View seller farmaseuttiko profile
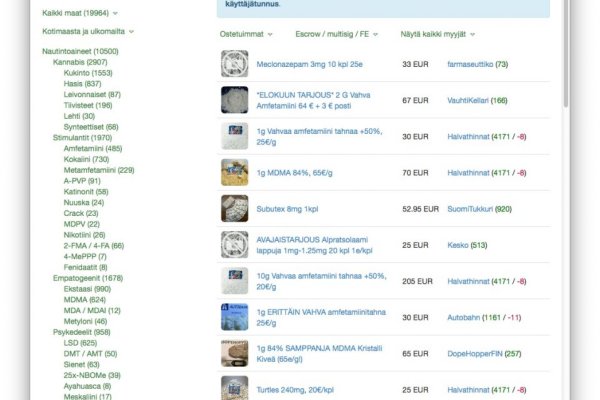Screen dimensions: 600x400 pyautogui.click(x=470, y=64)
